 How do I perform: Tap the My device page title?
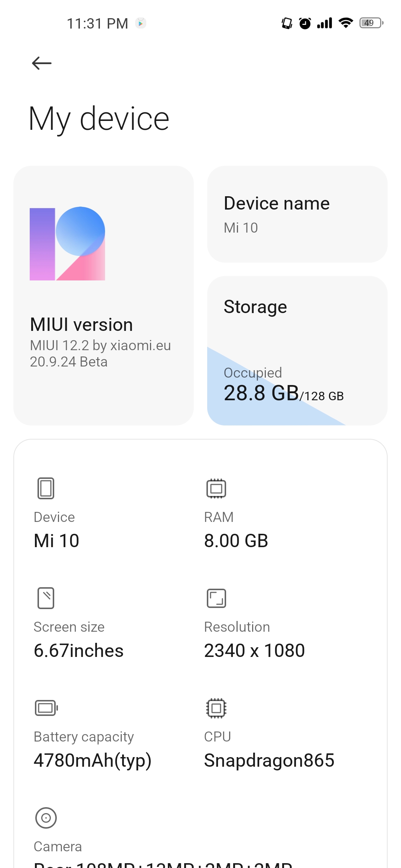coord(99,119)
